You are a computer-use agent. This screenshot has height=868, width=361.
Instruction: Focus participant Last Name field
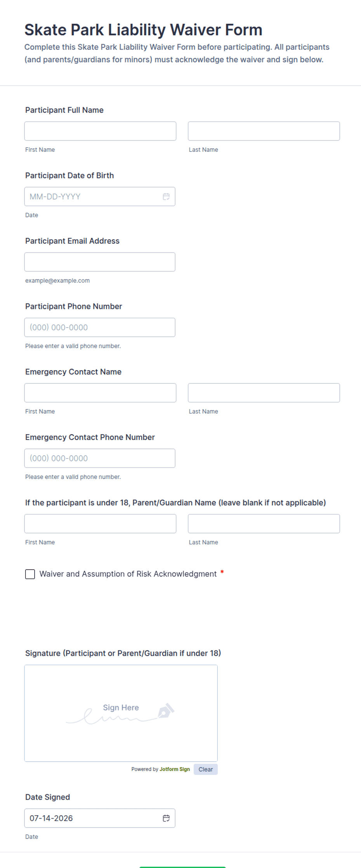264,131
